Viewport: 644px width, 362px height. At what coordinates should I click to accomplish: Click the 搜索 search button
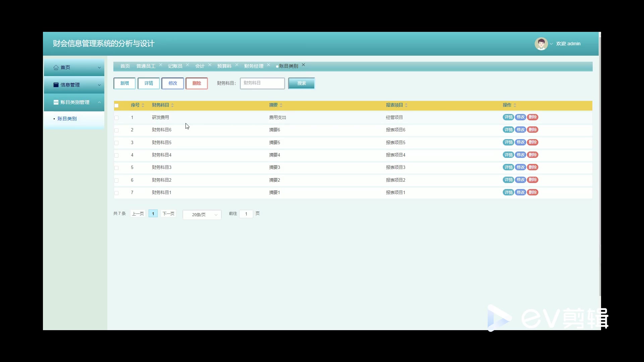301,83
